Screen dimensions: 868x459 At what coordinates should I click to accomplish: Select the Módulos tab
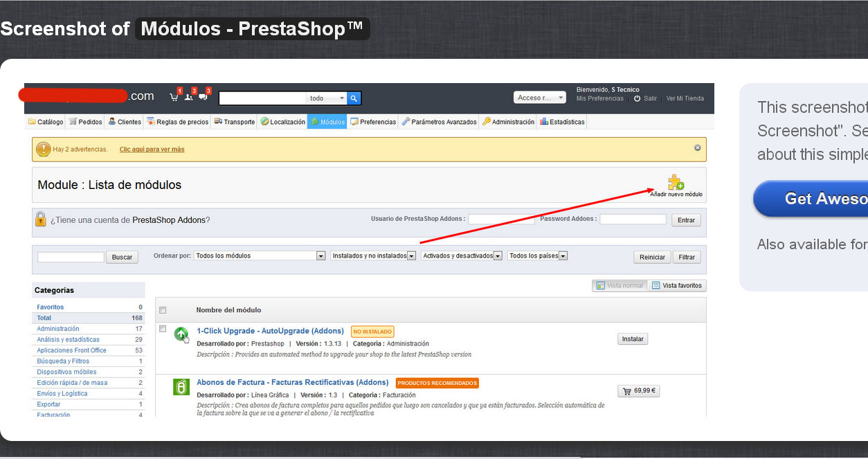pos(327,122)
